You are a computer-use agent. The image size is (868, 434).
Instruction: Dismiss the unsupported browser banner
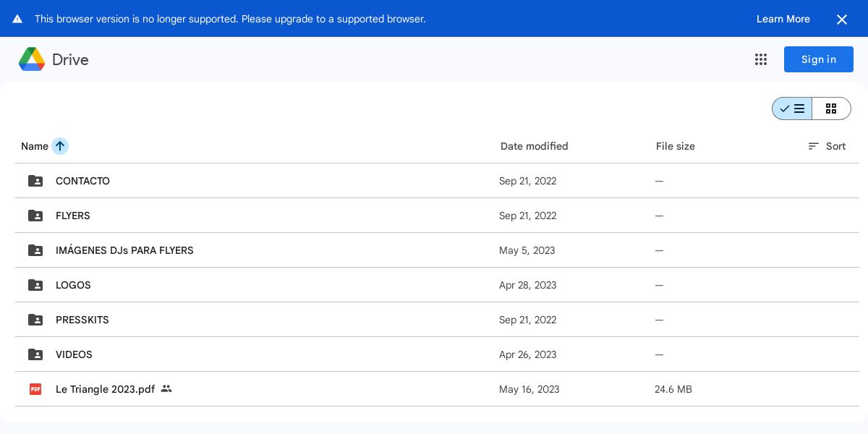[x=842, y=20]
